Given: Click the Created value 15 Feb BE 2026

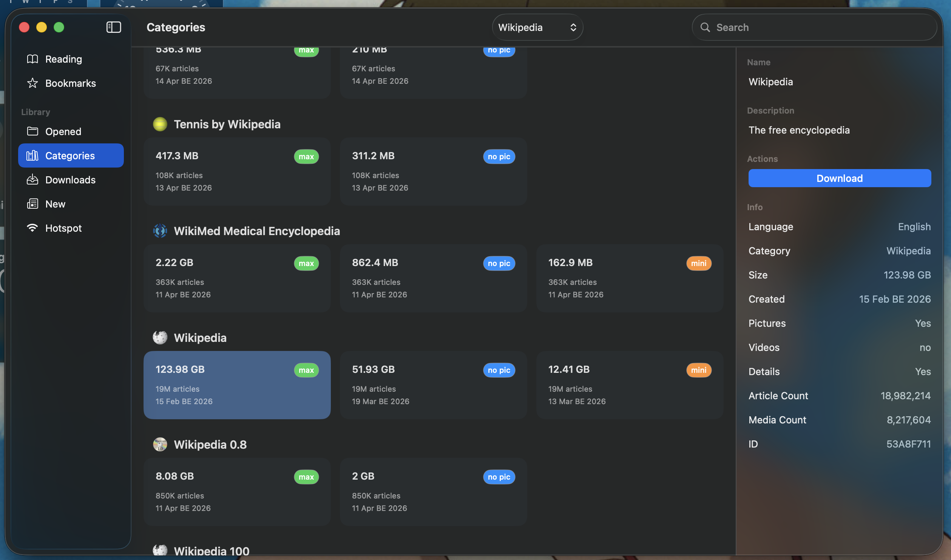Looking at the screenshot, I should pyautogui.click(x=895, y=299).
